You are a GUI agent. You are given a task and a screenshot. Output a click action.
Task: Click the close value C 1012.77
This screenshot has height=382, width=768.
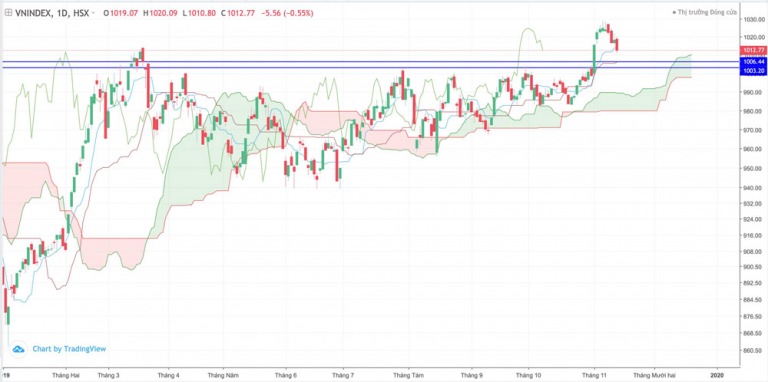(238, 13)
